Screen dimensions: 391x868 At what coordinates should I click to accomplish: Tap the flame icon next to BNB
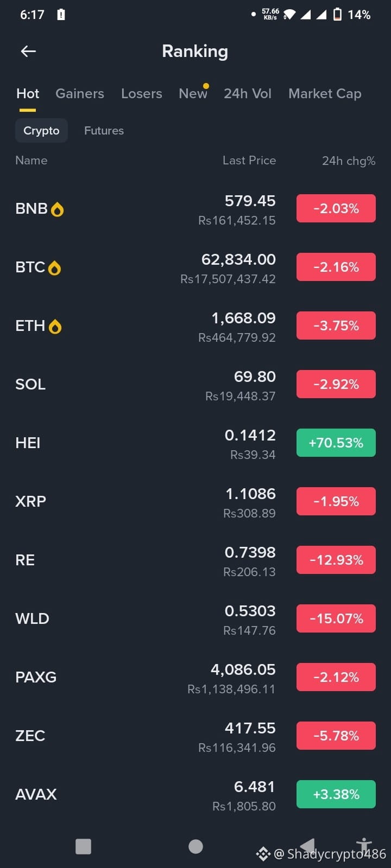point(58,209)
